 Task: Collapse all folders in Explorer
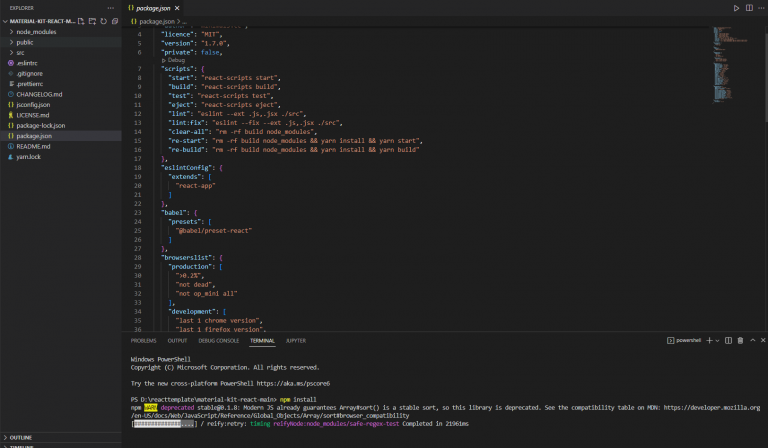pos(115,21)
